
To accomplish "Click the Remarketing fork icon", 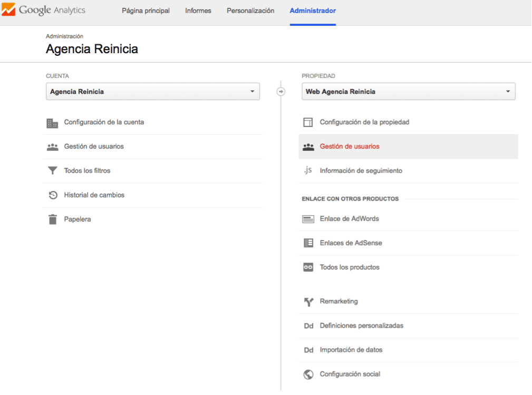I will click(308, 302).
